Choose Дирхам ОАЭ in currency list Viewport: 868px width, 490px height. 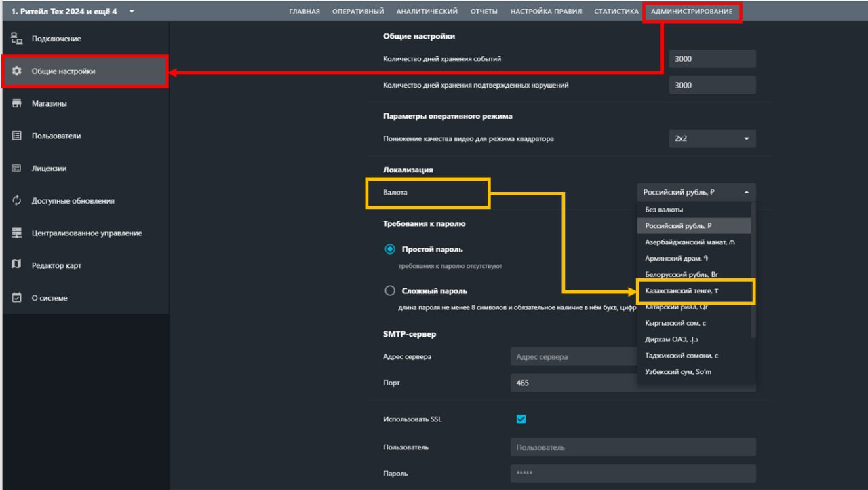coord(694,339)
